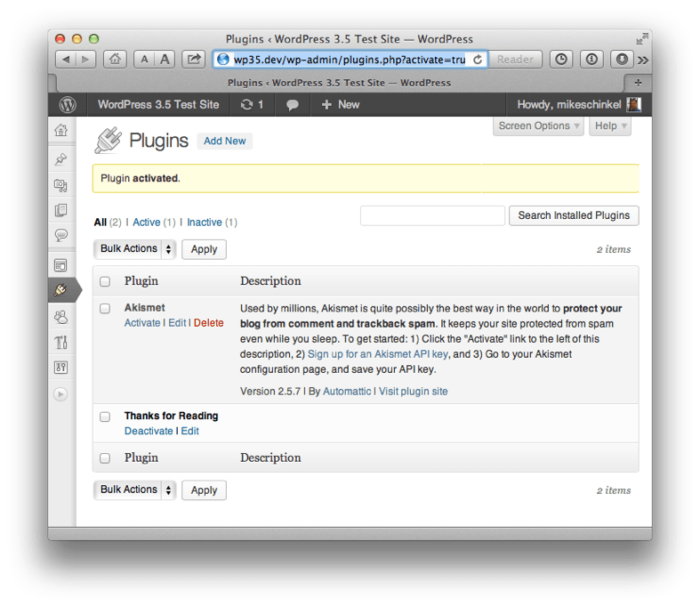This screenshot has width=700, height=607.
Task: Open comments bubble in admin bar
Action: [293, 105]
